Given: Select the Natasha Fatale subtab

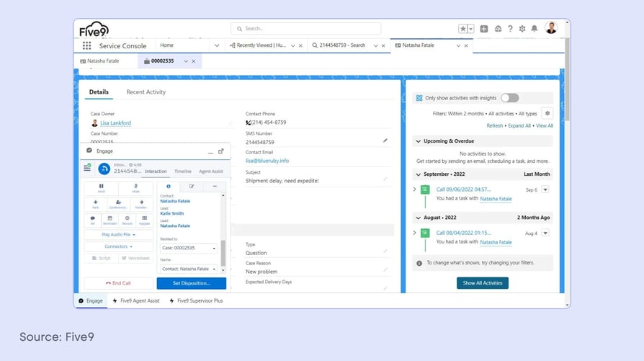Looking at the screenshot, I should point(100,61).
